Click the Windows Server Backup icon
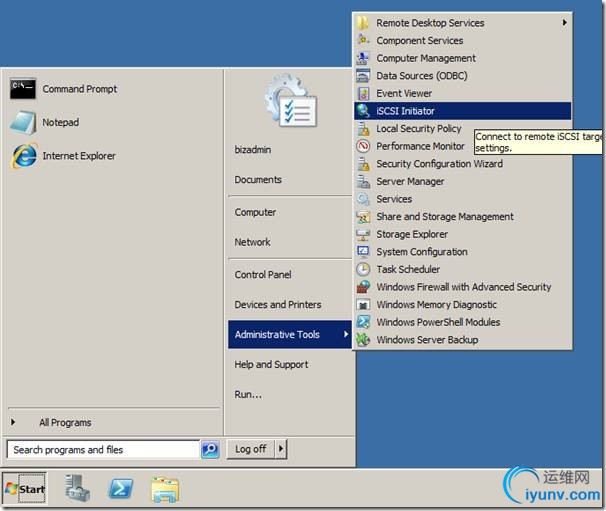Viewport: 606px width, 511px height. 363,340
